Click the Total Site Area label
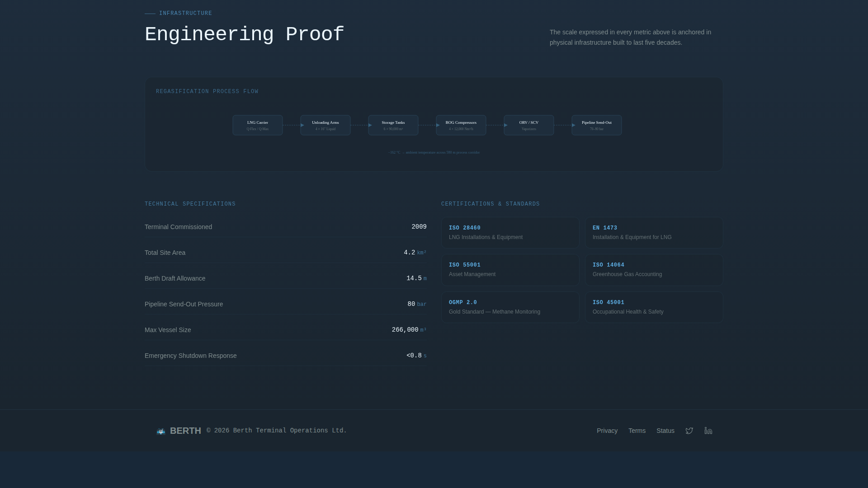Viewport: 868px width, 488px height. [165, 253]
